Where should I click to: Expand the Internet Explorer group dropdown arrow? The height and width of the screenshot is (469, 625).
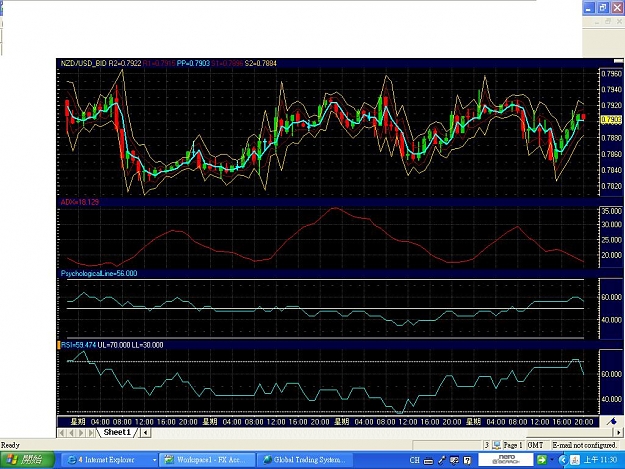[154, 460]
